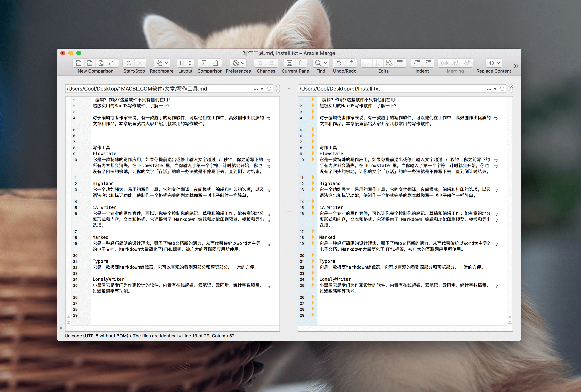Open the Replace Content dropdown
The width and height of the screenshot is (581, 392).
click(494, 63)
